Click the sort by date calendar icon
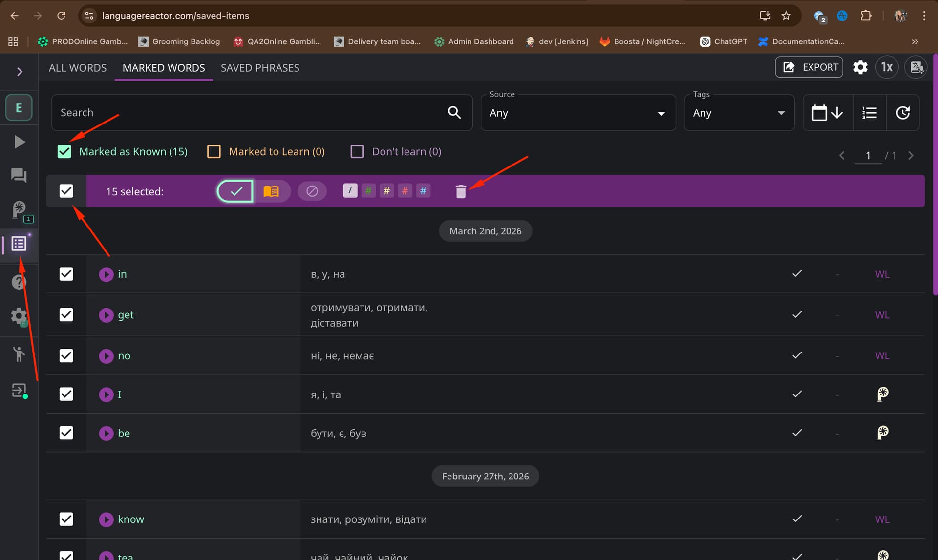 827,113
